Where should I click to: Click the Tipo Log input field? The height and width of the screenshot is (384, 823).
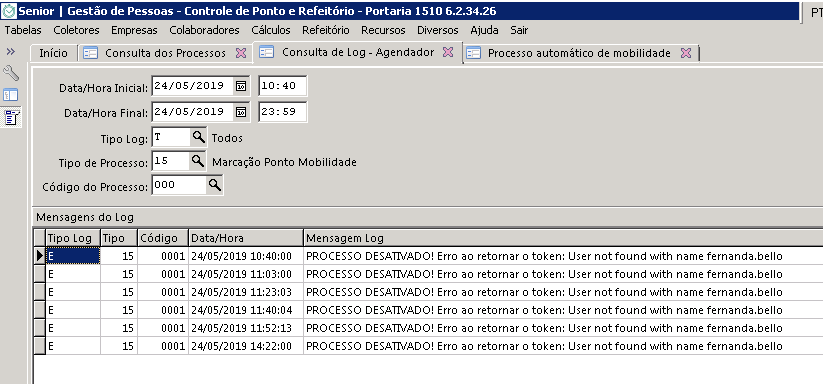tap(171, 137)
